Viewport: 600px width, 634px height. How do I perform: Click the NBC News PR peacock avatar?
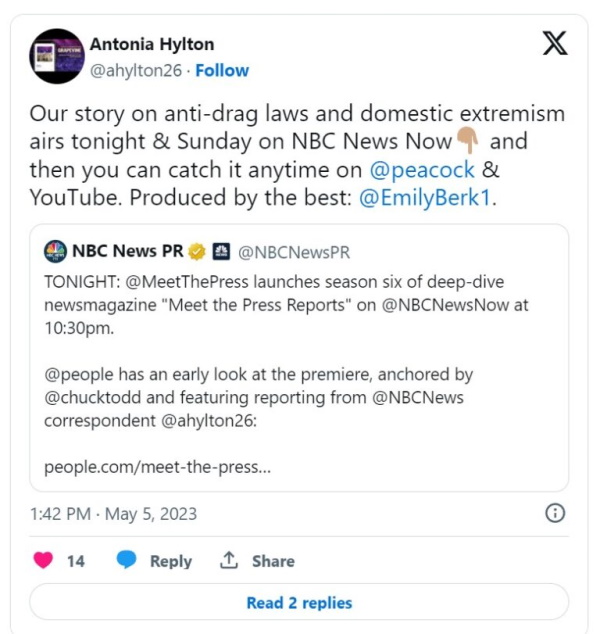[x=55, y=251]
